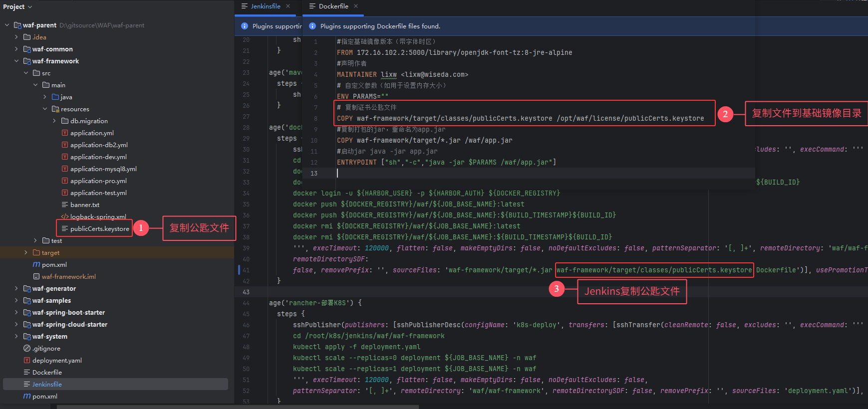Click the deployment.yaml file icon

[x=27, y=361]
